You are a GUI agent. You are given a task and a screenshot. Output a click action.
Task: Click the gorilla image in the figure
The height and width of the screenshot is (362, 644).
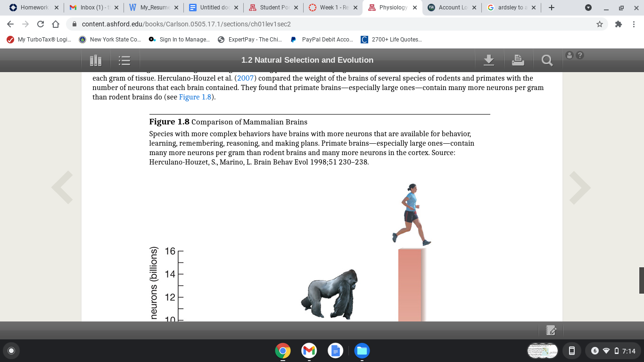click(329, 295)
